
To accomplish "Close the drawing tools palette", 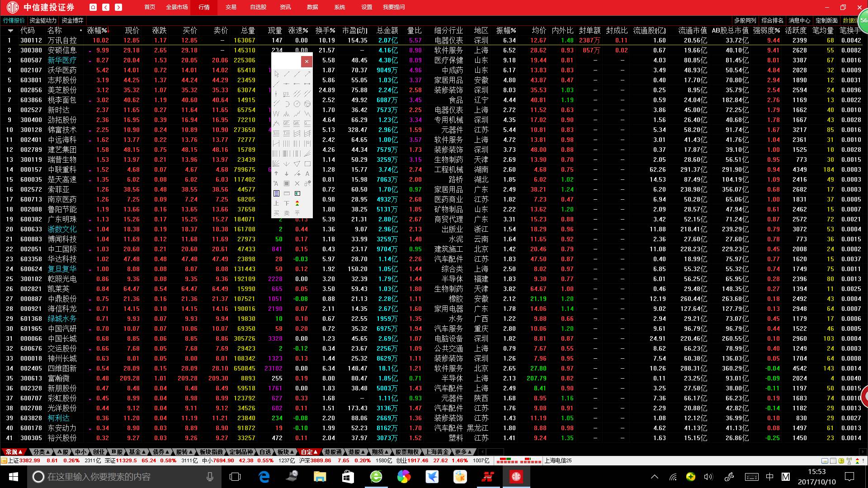I will tap(307, 61).
